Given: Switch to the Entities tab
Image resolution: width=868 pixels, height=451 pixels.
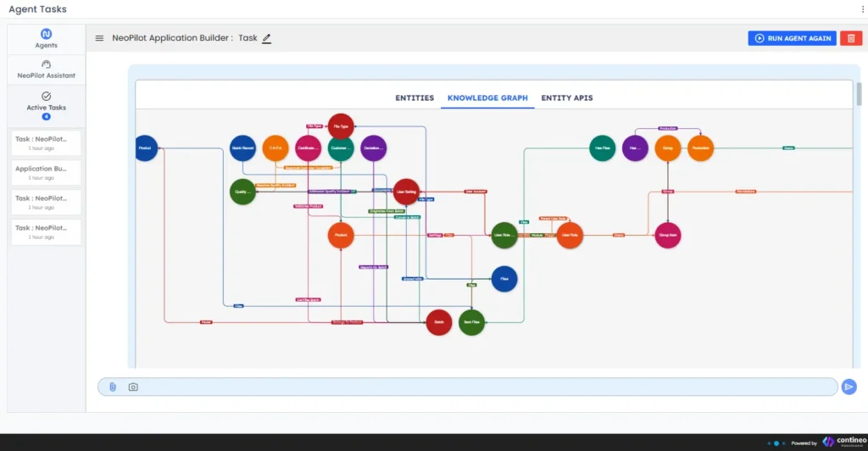Looking at the screenshot, I should click(x=415, y=98).
